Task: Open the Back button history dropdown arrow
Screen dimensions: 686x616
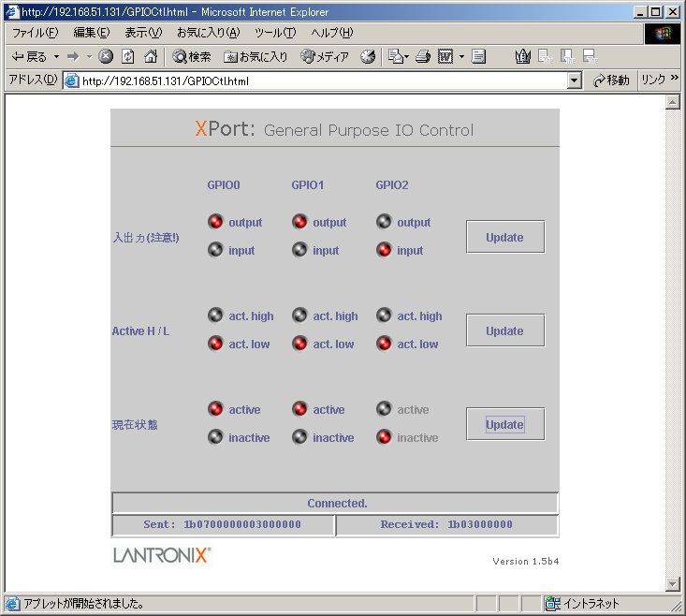Action: click(56, 57)
